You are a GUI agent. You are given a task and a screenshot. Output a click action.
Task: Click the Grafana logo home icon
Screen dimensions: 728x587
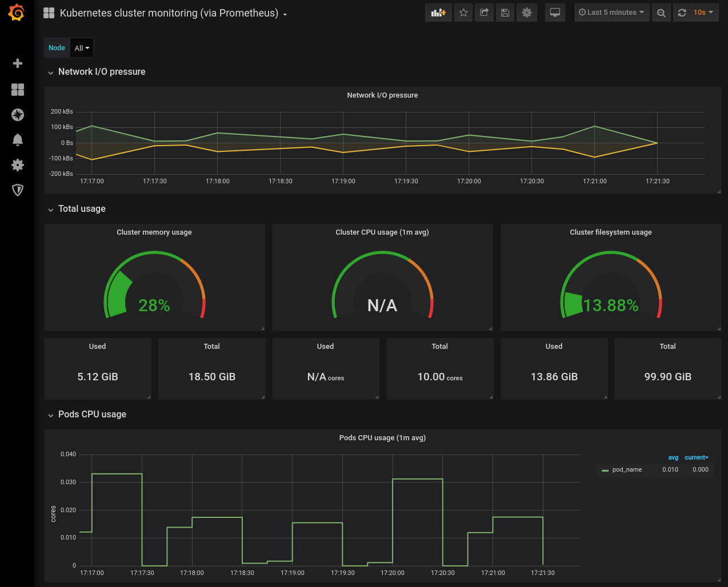pyautogui.click(x=17, y=13)
